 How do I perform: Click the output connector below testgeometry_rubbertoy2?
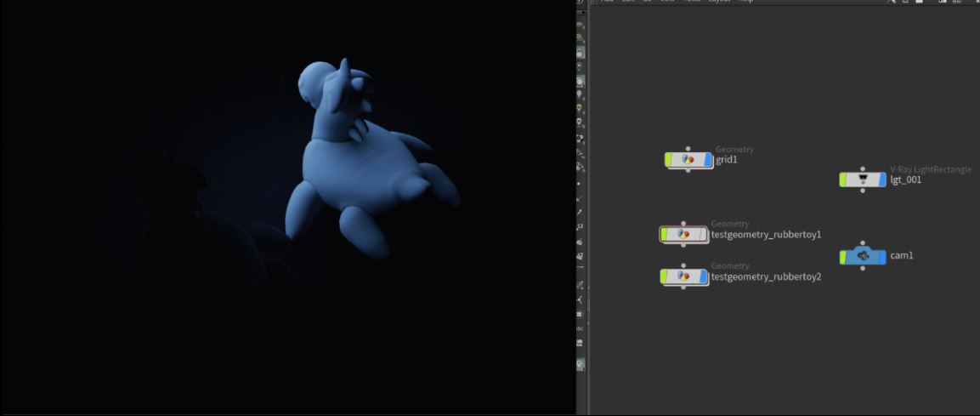(x=683, y=288)
